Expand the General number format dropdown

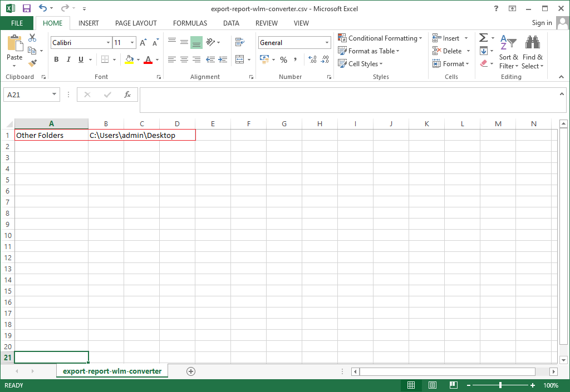[x=327, y=42]
